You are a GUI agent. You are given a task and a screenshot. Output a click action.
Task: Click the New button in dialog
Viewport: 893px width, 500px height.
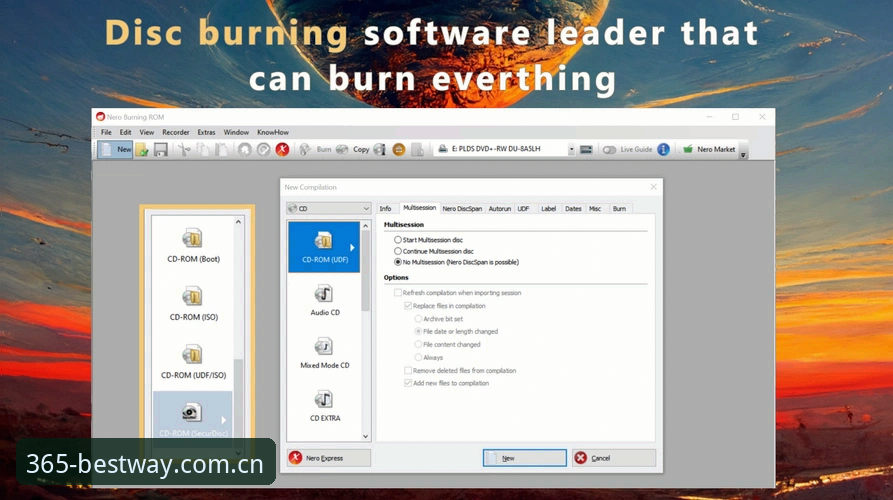525,458
